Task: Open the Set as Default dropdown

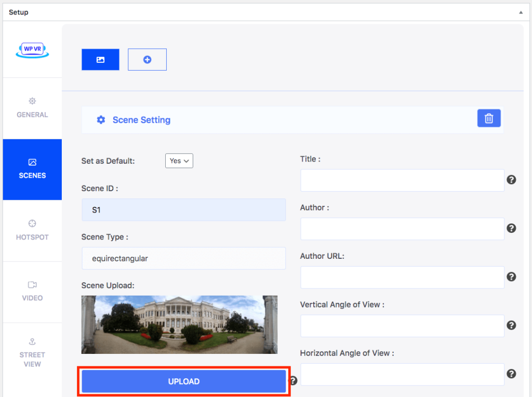Action: point(179,161)
